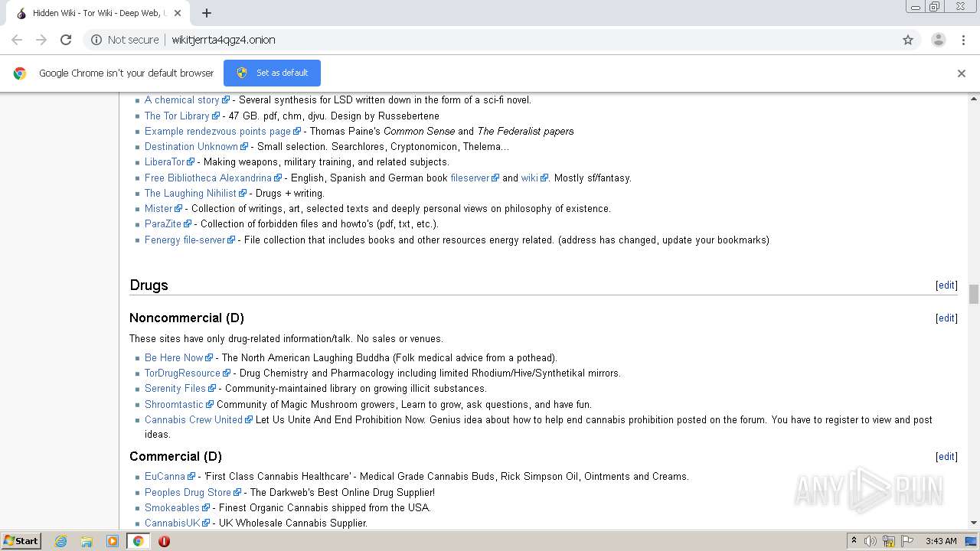Click the scrollbar down arrow
Image resolution: width=980 pixels, height=551 pixels.
[974, 523]
